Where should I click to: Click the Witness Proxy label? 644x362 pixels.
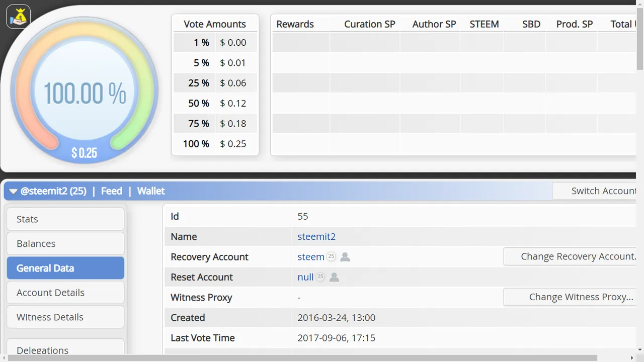[x=201, y=298]
